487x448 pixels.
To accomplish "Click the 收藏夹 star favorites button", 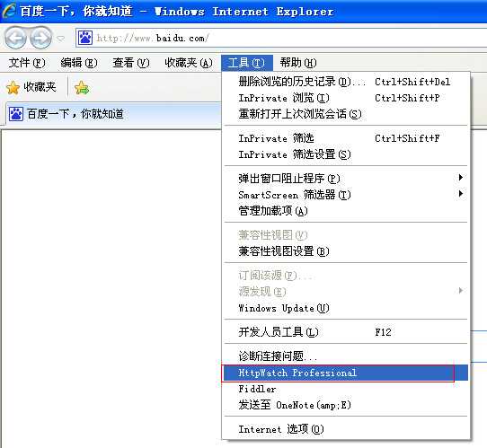I will point(31,87).
